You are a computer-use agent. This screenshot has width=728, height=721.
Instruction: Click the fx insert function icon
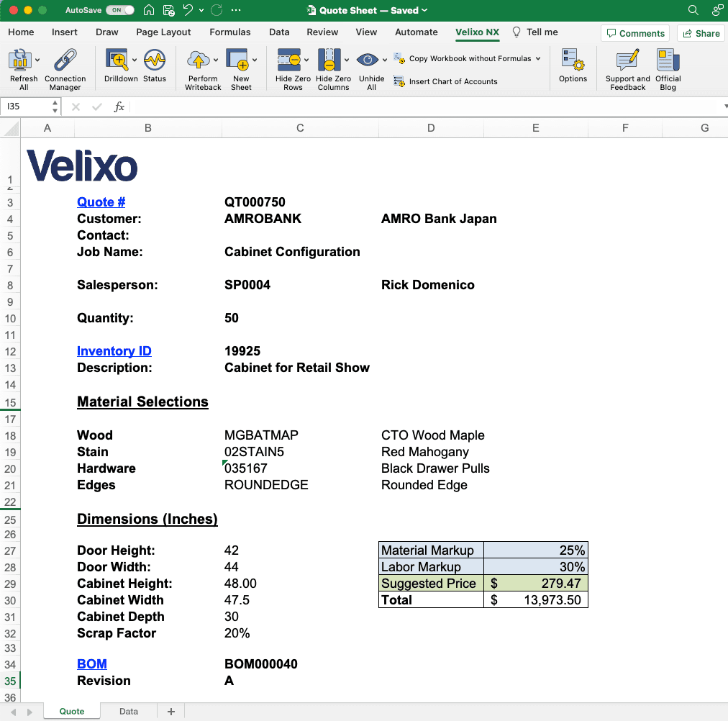(x=119, y=106)
